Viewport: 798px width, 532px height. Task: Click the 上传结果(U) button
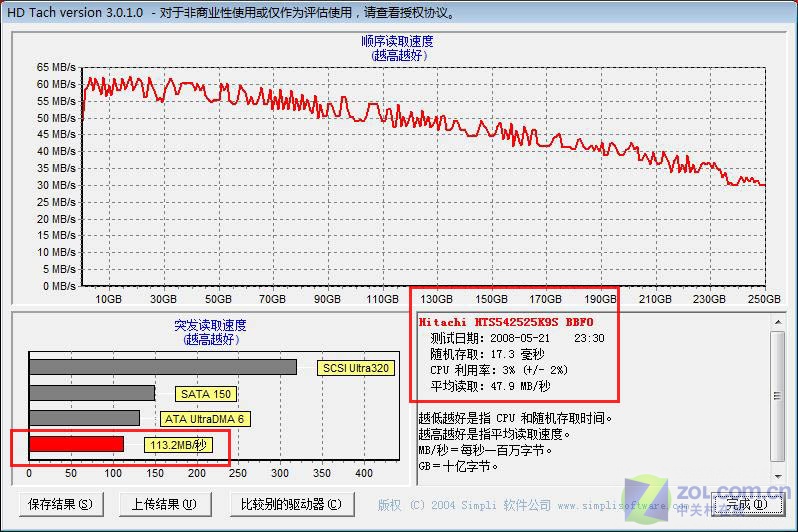tap(164, 505)
